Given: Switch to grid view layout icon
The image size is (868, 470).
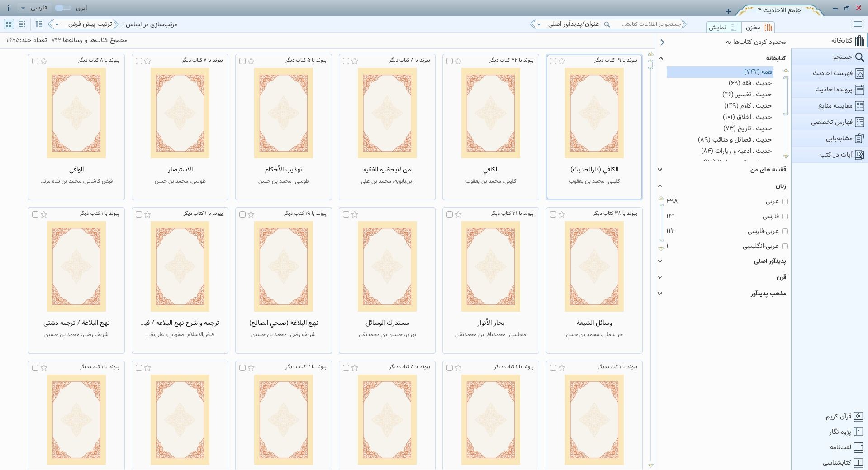Looking at the screenshot, I should pos(9,24).
